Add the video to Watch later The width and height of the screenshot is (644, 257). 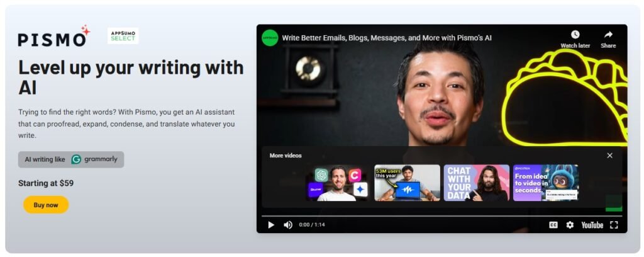tap(575, 38)
